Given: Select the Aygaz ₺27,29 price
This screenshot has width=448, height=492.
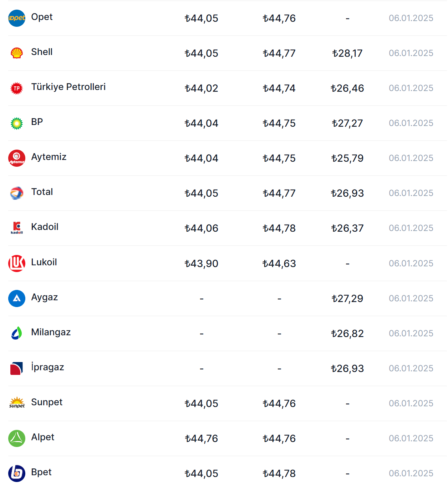Looking at the screenshot, I should tap(347, 298).
